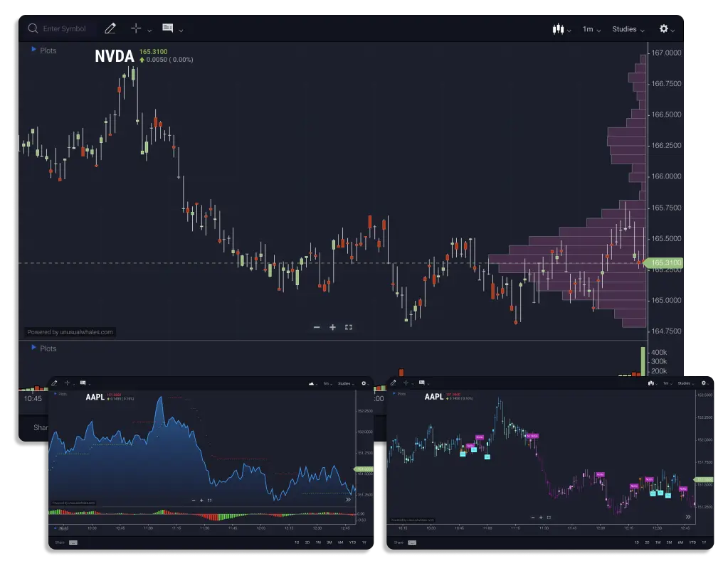Select the 6M range in AAPL candlestick chart
Viewport: 728px width, 566px height.
(680, 543)
